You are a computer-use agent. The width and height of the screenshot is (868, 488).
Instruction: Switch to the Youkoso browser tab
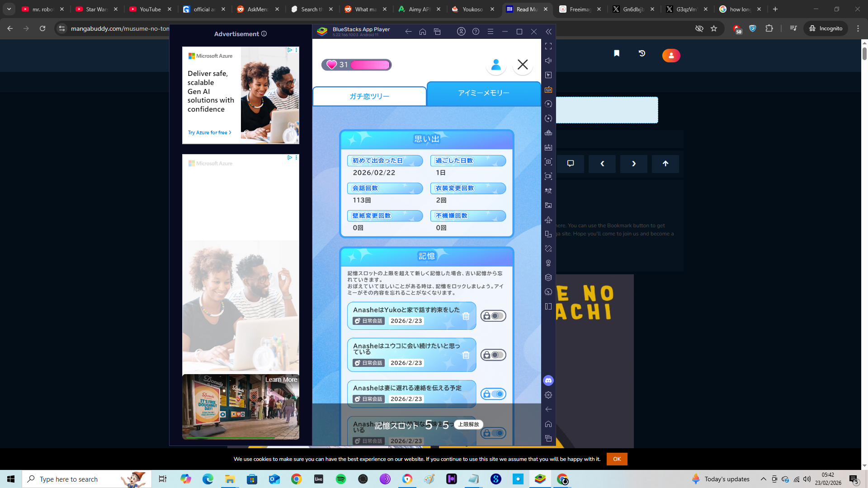473,9
